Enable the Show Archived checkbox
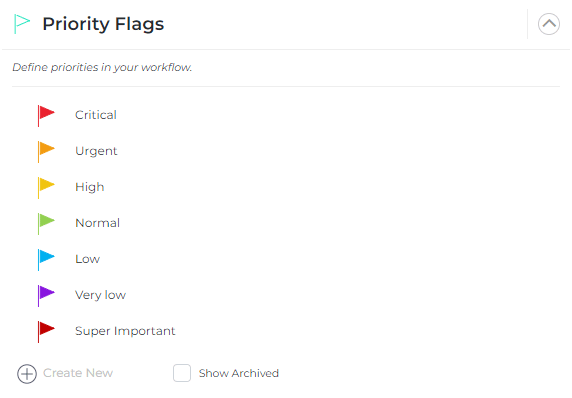The image size is (572, 398). pos(182,373)
